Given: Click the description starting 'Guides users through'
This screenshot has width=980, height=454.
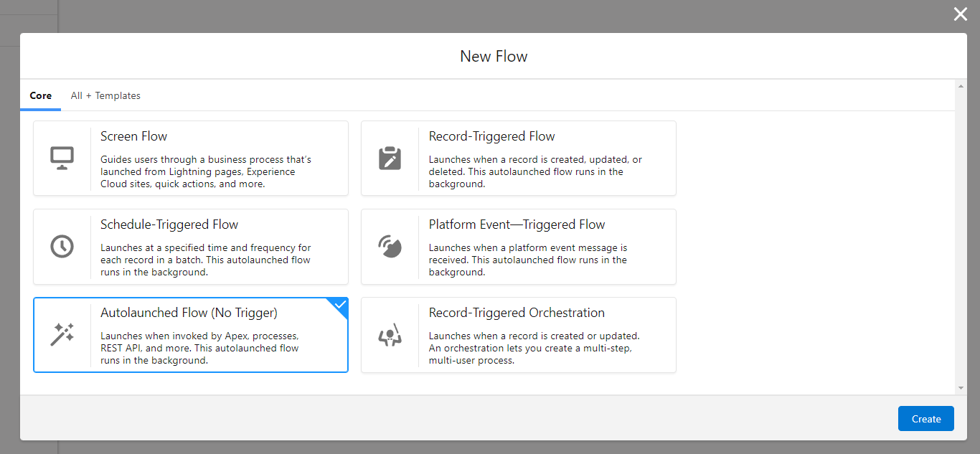Looking at the screenshot, I should coord(206,171).
